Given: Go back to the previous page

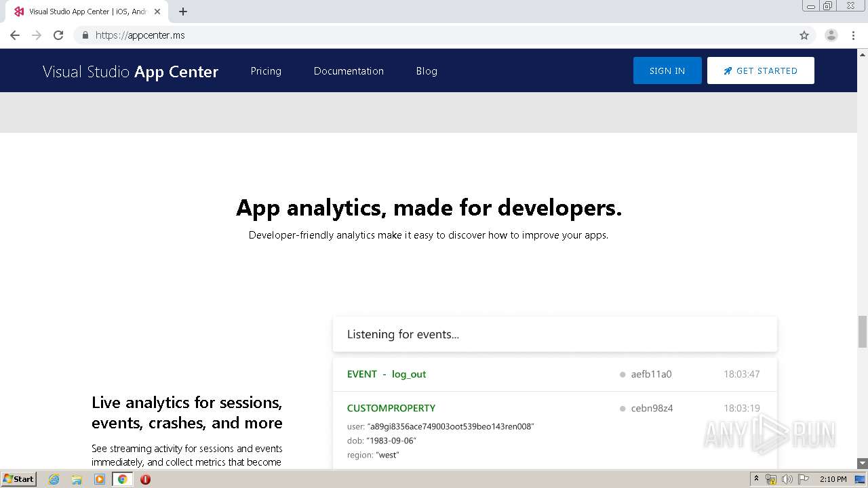Looking at the screenshot, I should [15, 35].
